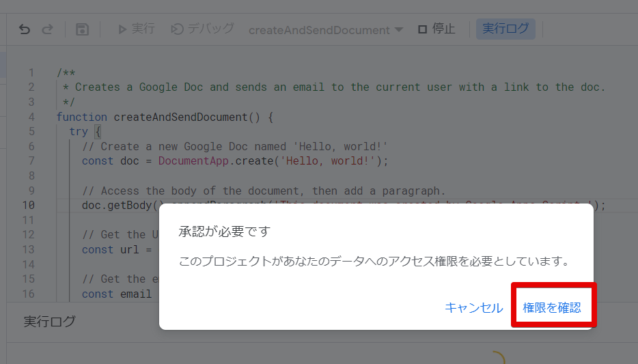Click line number 10 in the gutter
The width and height of the screenshot is (638, 364).
(29, 206)
